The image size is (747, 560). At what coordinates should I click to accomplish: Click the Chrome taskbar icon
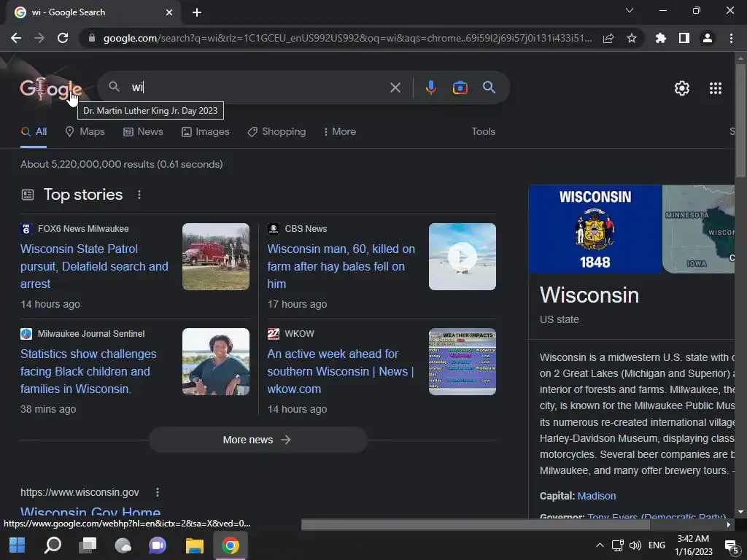(x=230, y=545)
